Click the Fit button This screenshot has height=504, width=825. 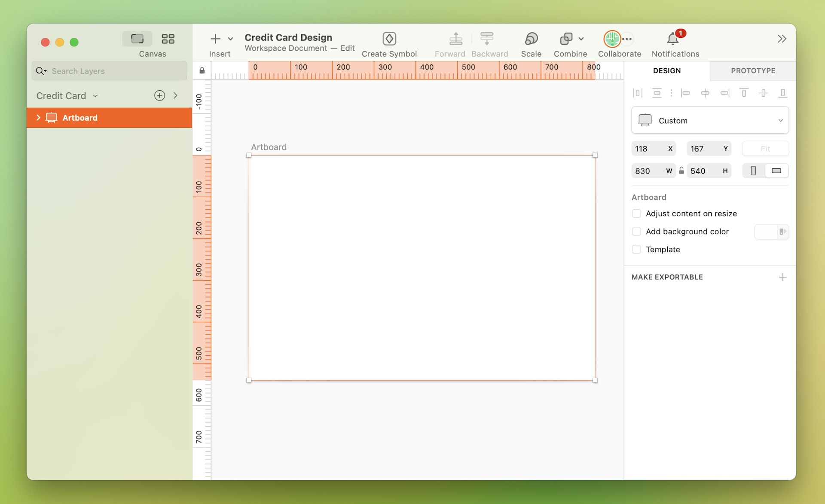[765, 148]
